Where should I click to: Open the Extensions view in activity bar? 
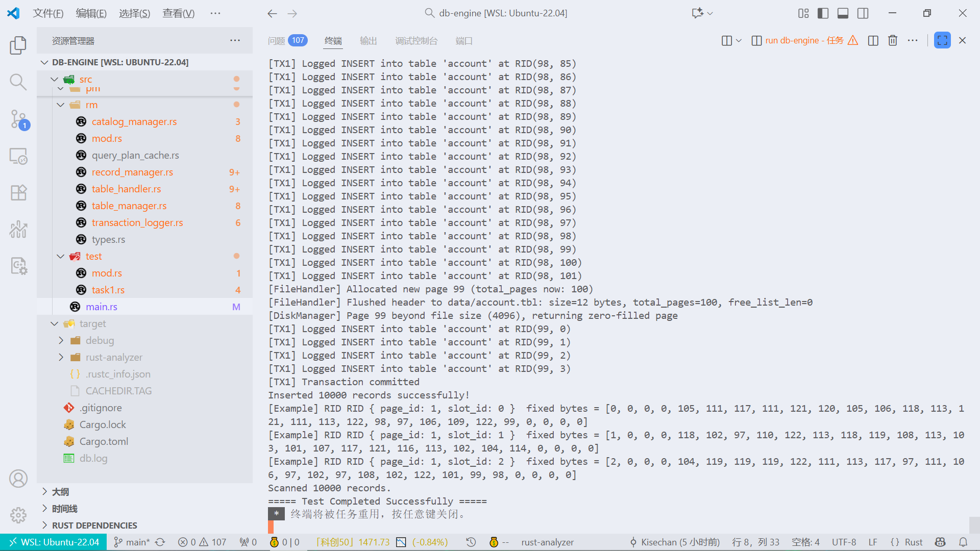(x=18, y=192)
